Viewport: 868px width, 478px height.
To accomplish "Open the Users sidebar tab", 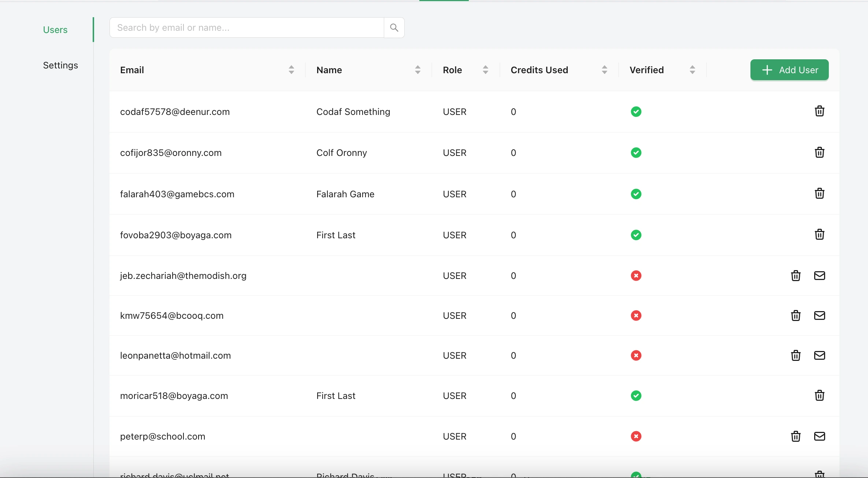I will pos(55,30).
